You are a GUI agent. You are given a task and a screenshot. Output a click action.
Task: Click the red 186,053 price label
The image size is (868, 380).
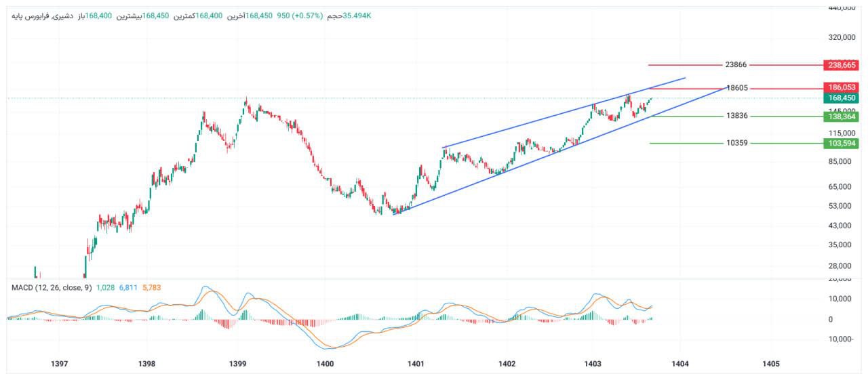pos(842,87)
